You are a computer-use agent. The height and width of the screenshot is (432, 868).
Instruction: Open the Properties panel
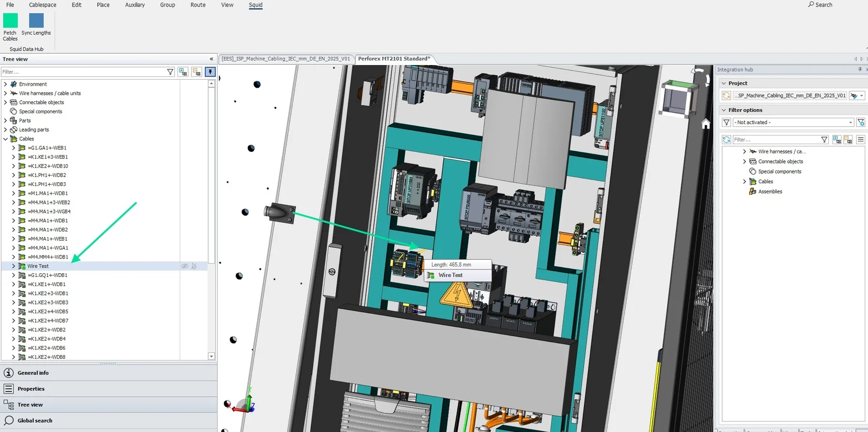pyautogui.click(x=108, y=389)
